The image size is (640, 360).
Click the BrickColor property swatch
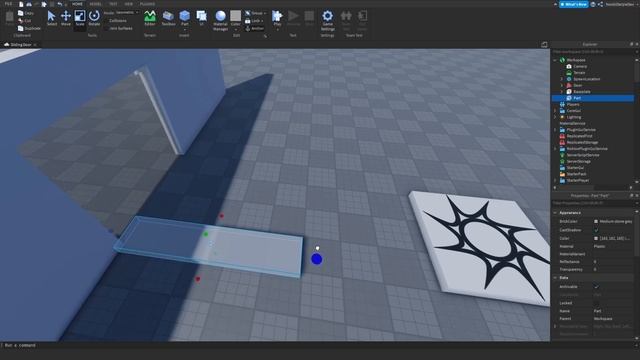[596, 222]
